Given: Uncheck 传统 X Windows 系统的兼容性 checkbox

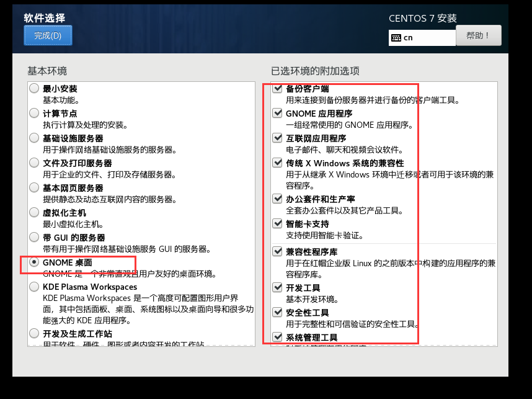Looking at the screenshot, I should 277,163.
